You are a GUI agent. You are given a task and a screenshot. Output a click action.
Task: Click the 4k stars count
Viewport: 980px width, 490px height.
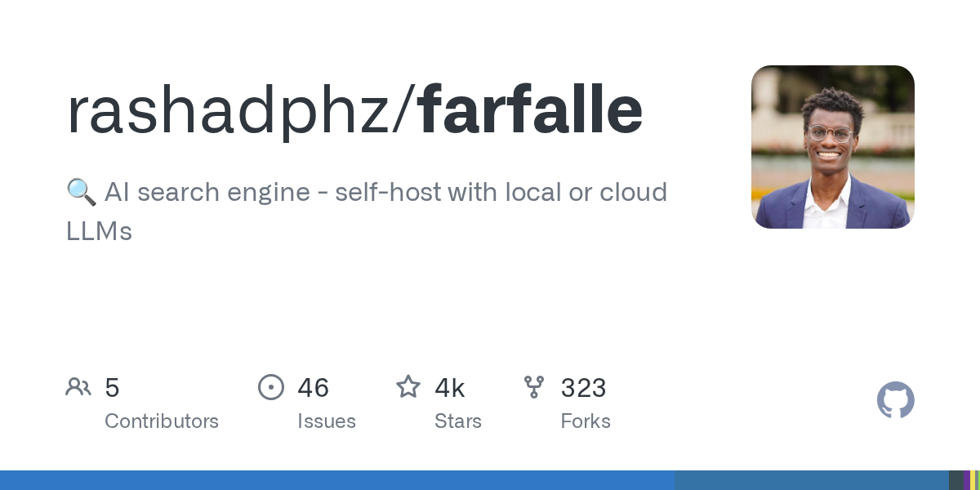[x=450, y=388]
